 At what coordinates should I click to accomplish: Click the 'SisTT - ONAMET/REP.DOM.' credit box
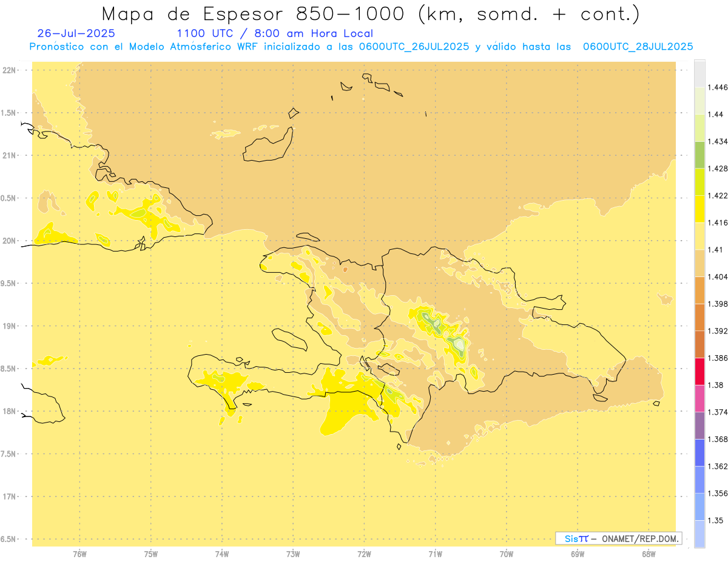pyautogui.click(x=619, y=538)
